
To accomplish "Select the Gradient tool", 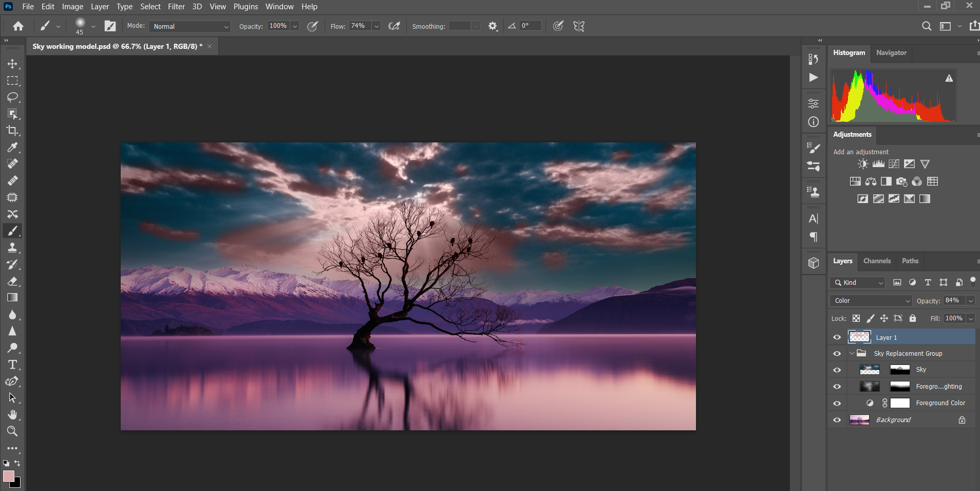I will (12, 298).
